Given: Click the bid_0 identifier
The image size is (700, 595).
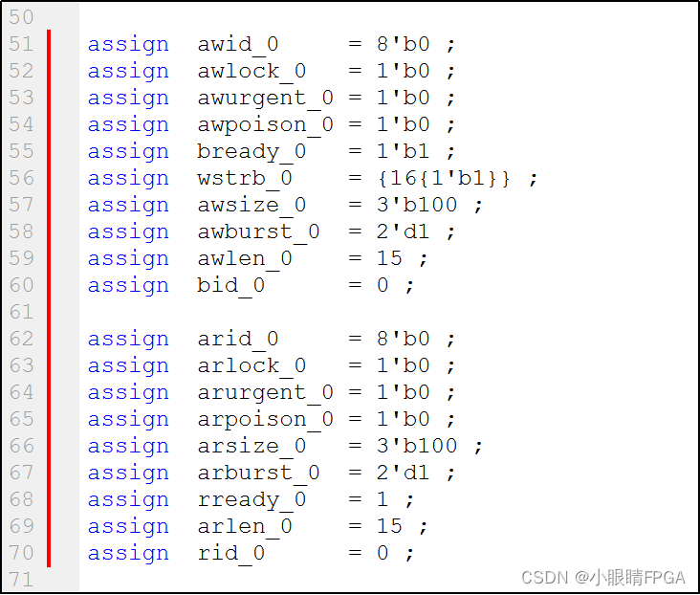Looking at the screenshot, I should coord(230,285).
